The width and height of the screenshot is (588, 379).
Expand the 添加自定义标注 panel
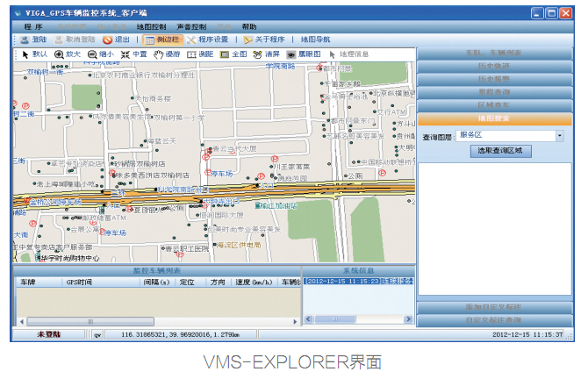click(494, 307)
